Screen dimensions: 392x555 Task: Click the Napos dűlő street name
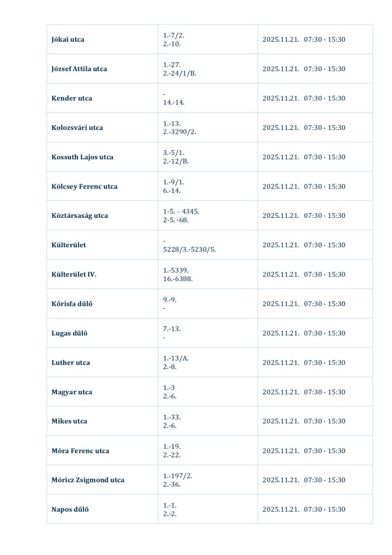tap(70, 509)
